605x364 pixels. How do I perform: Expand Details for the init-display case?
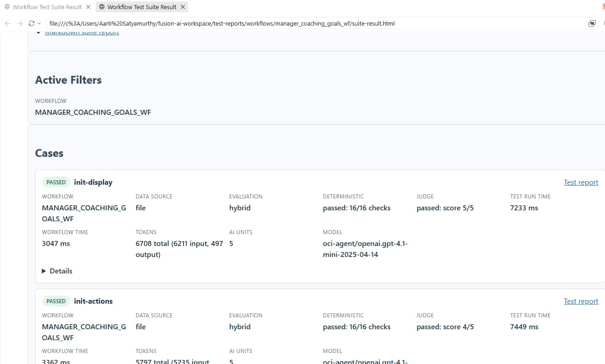tap(57, 271)
